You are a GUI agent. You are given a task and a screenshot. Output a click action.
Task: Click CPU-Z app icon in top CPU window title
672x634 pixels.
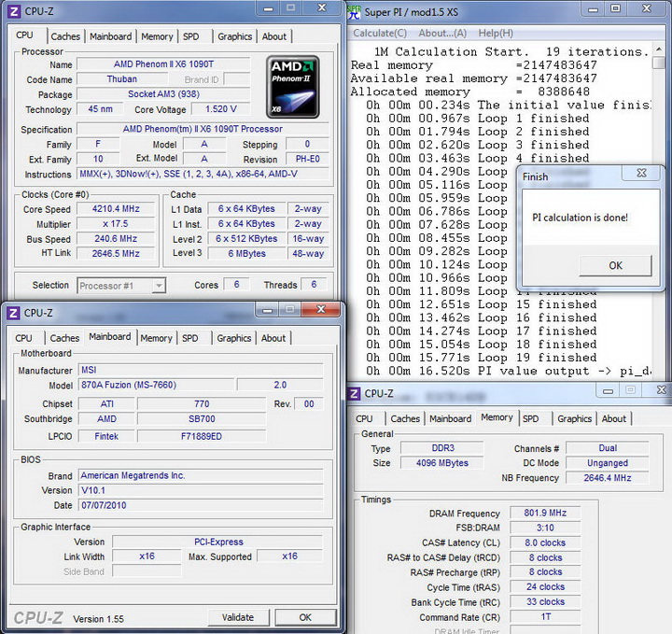pos(14,10)
